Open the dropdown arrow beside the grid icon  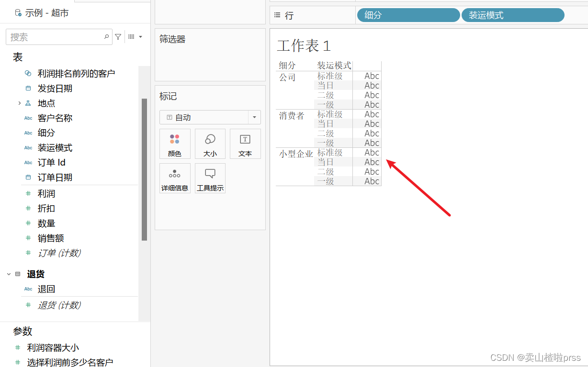coord(140,36)
